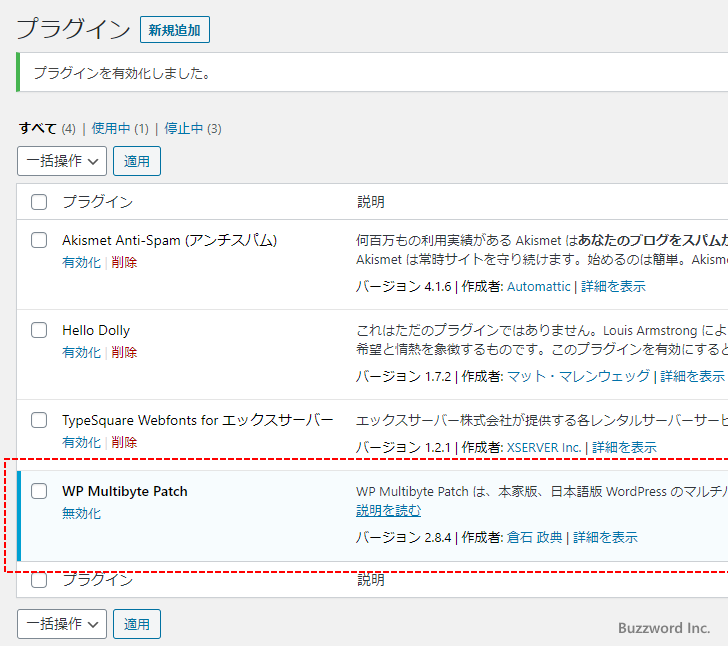Click the Akismet Anti-Spam plugin name
This screenshot has height=646, width=728.
[169, 241]
